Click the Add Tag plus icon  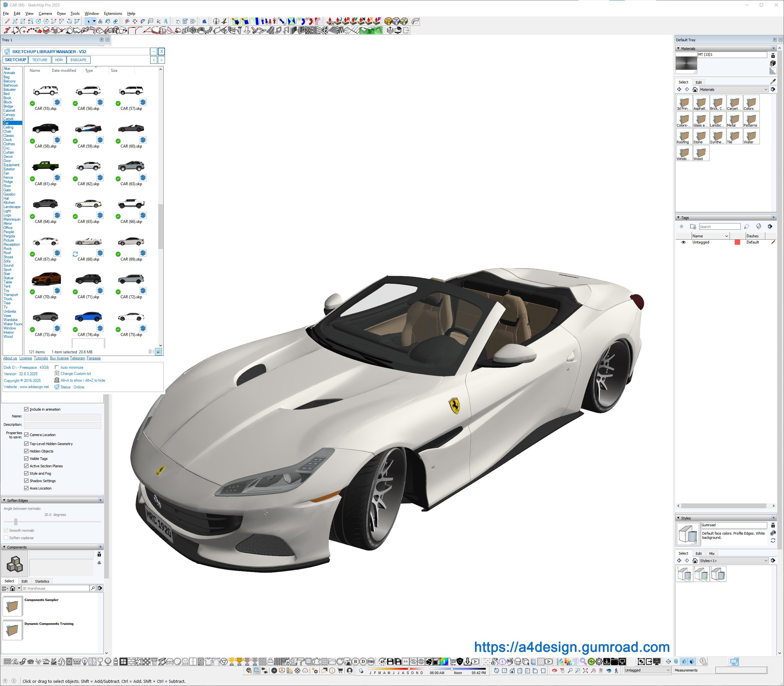681,227
